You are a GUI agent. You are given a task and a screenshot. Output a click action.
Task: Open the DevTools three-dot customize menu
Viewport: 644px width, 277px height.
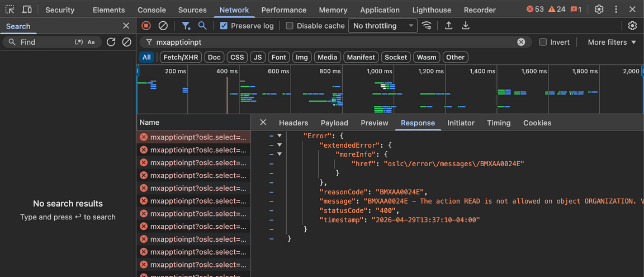616,10
